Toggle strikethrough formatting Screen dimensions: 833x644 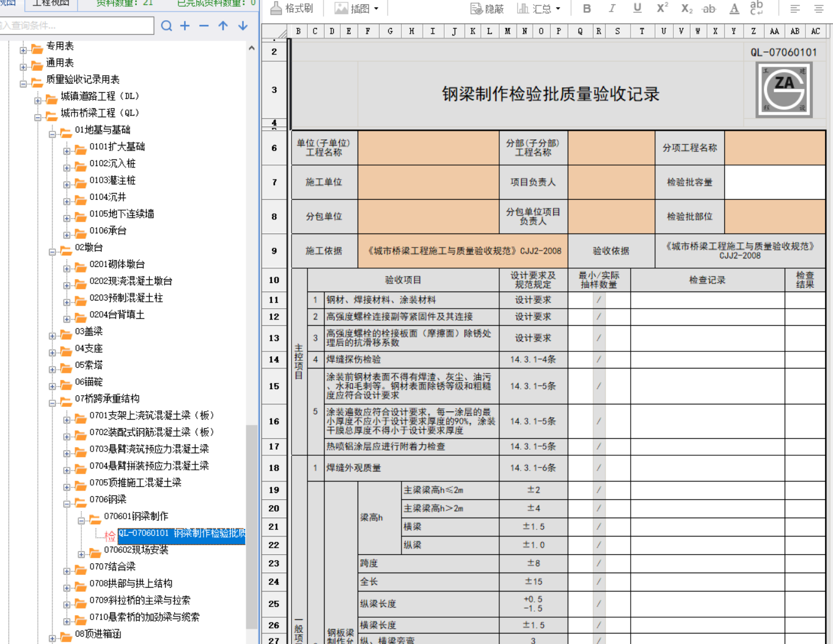709,9
